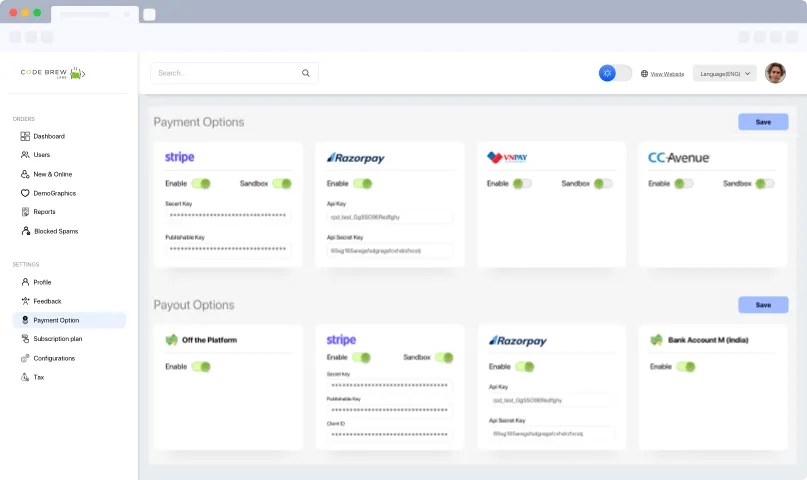Click the New & Online icon
Image resolution: width=807 pixels, height=480 pixels.
(x=25, y=174)
